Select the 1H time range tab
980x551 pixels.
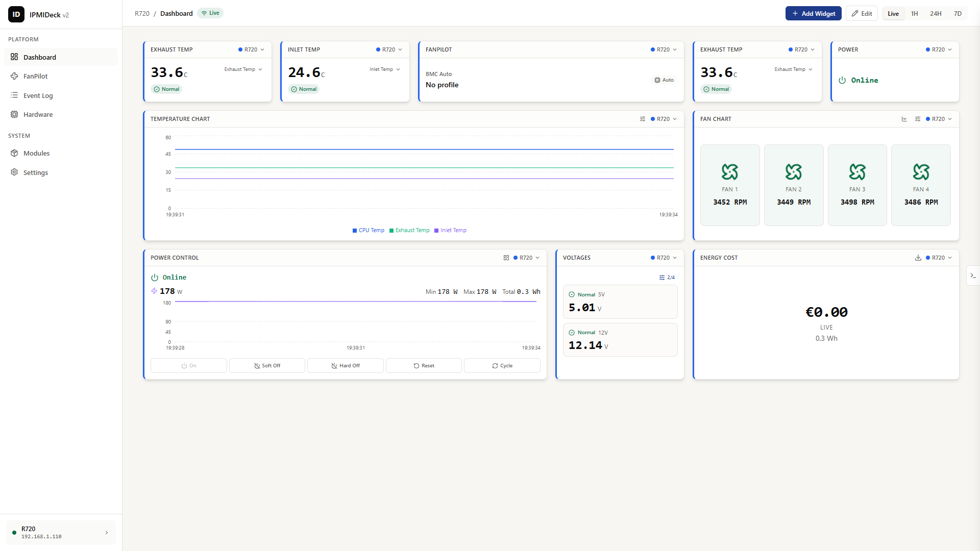pyautogui.click(x=915, y=13)
